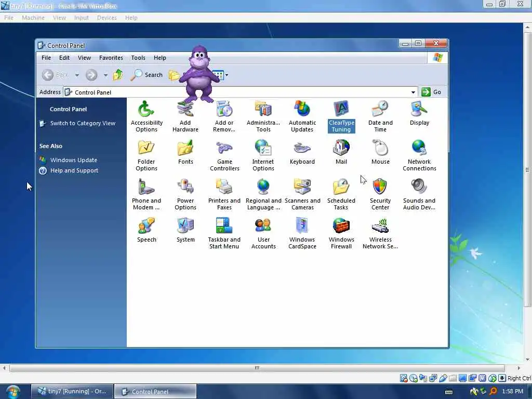This screenshot has width=532, height=399.
Task: Open Scheduled Tasks icon
Action: tap(341, 194)
